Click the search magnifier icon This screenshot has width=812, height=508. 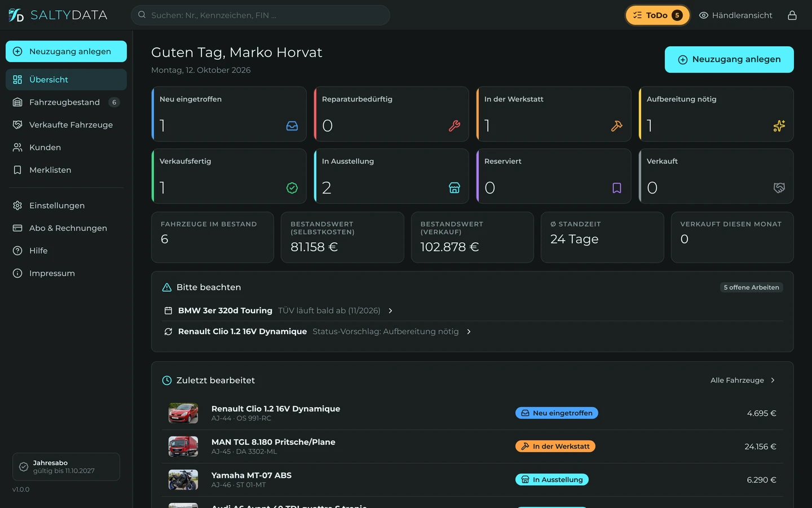[x=142, y=15]
